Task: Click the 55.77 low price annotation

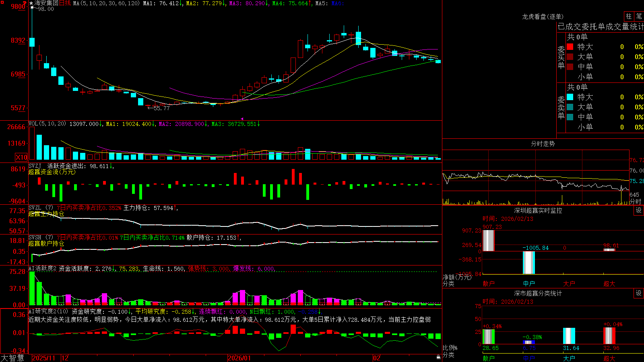Action: 161,108
